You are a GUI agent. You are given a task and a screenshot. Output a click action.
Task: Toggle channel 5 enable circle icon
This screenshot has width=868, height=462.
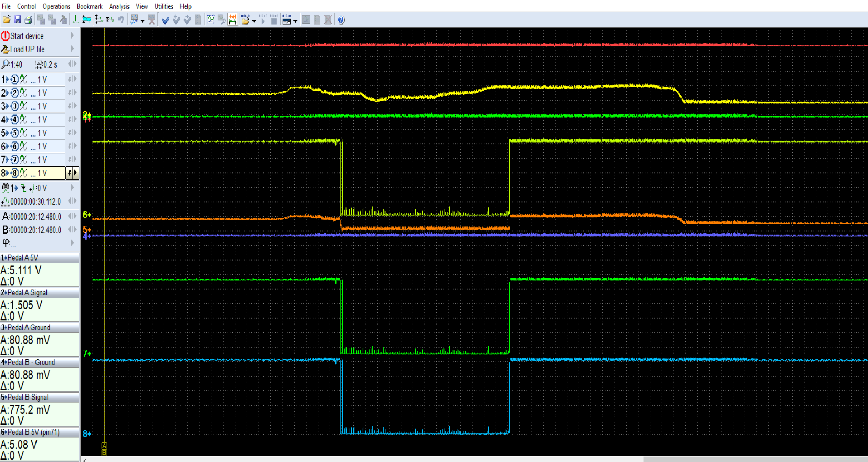[x=15, y=133]
